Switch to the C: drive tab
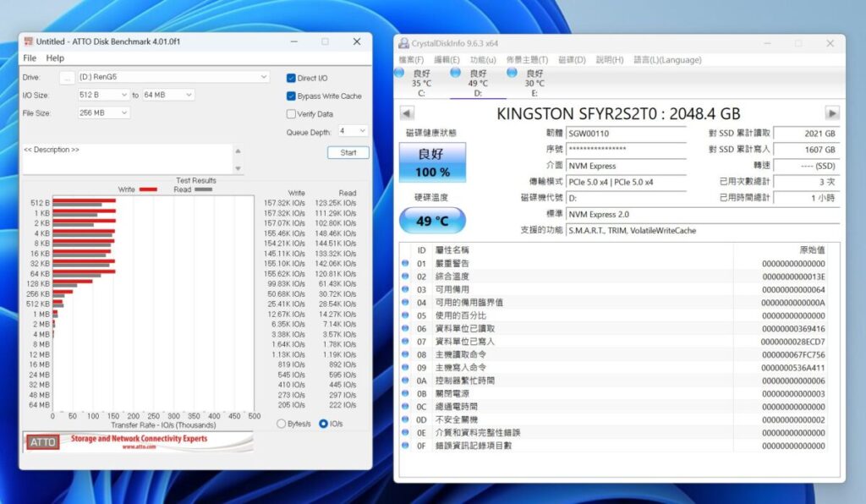 click(x=421, y=83)
